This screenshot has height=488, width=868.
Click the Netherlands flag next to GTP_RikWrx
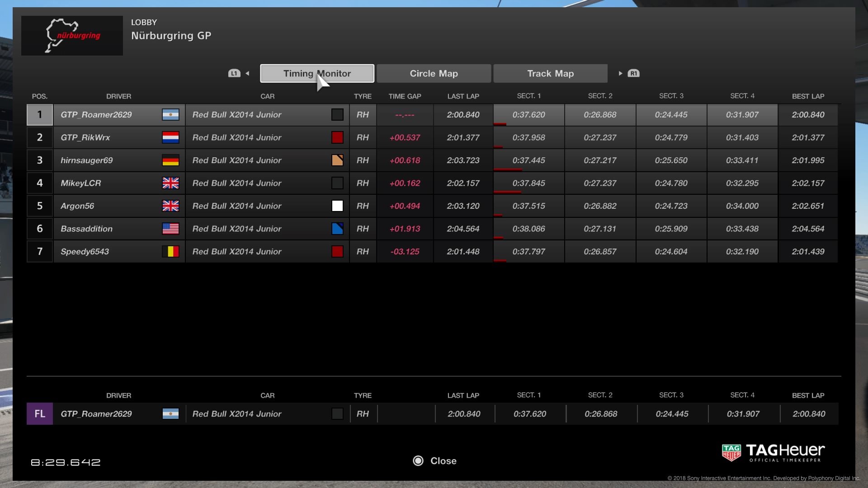coord(170,137)
